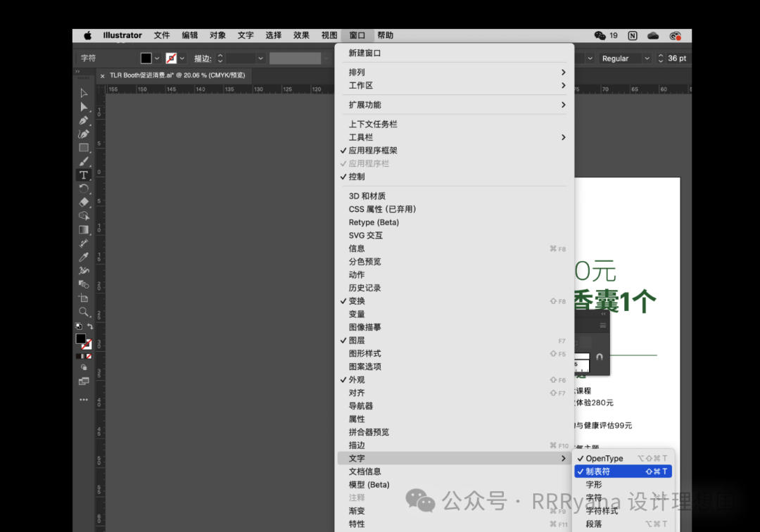Viewport: 760px width, 532px height.
Task: Select the Selection (black arrow outline) tool
Action: click(84, 93)
